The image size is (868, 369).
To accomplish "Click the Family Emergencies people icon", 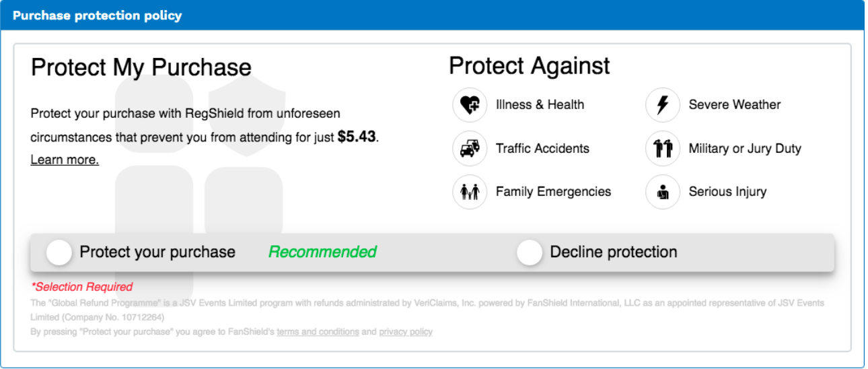I will [x=469, y=192].
